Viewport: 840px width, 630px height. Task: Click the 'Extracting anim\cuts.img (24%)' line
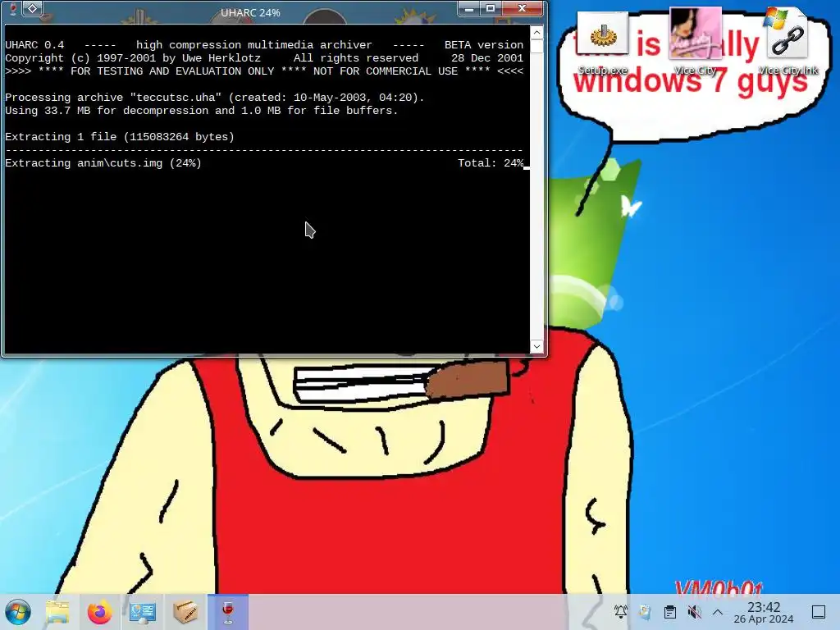[x=103, y=163]
